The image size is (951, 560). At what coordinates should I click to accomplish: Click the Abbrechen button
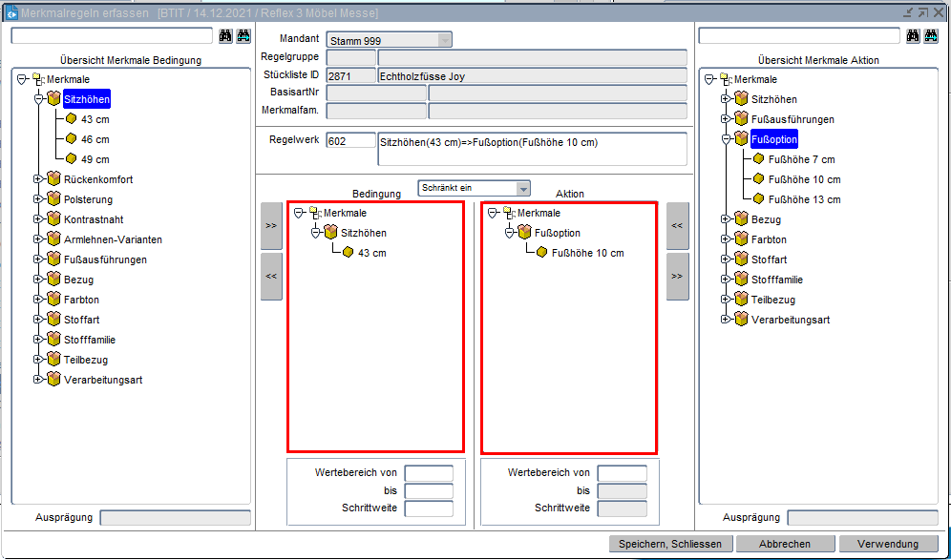[x=785, y=544]
